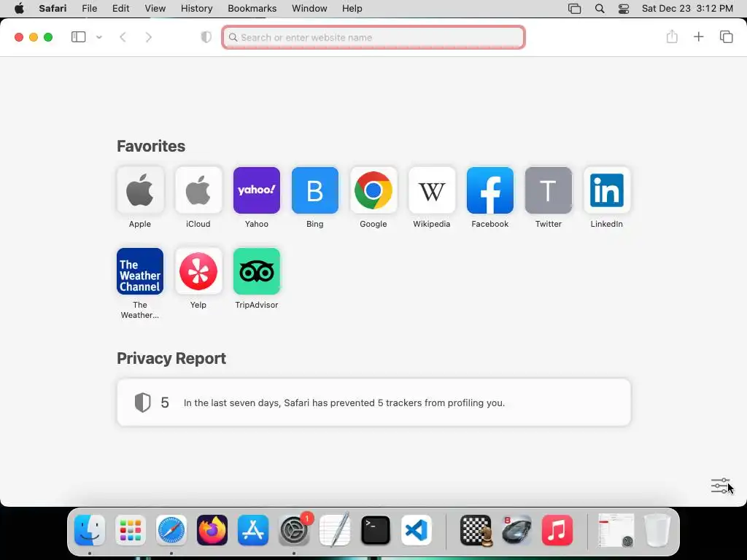
Task: Open The Weather Channel favorite
Action: [x=139, y=271]
